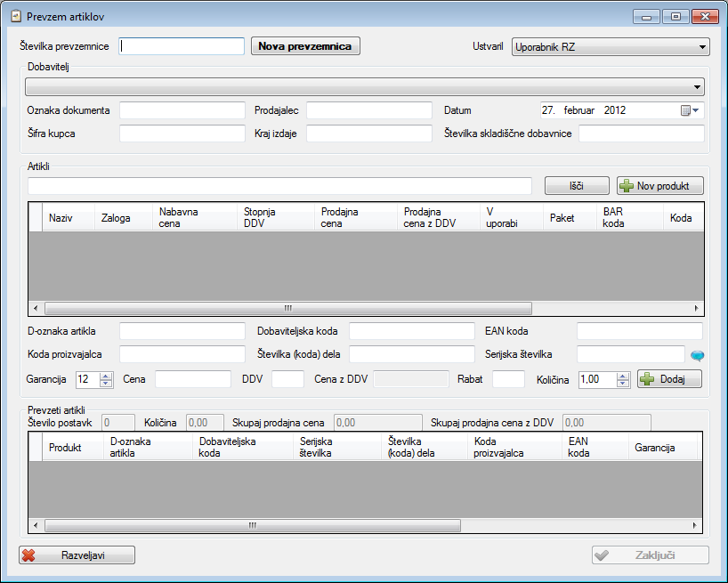The image size is (728, 583).
Task: Click the Nova prevzemnica button
Action: click(305, 46)
